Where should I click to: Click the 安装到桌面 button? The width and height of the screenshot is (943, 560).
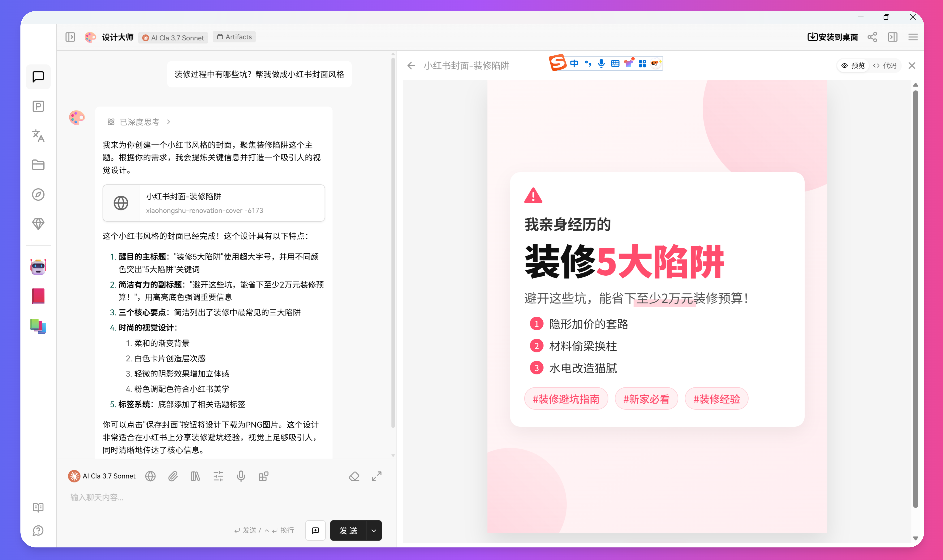[833, 37]
